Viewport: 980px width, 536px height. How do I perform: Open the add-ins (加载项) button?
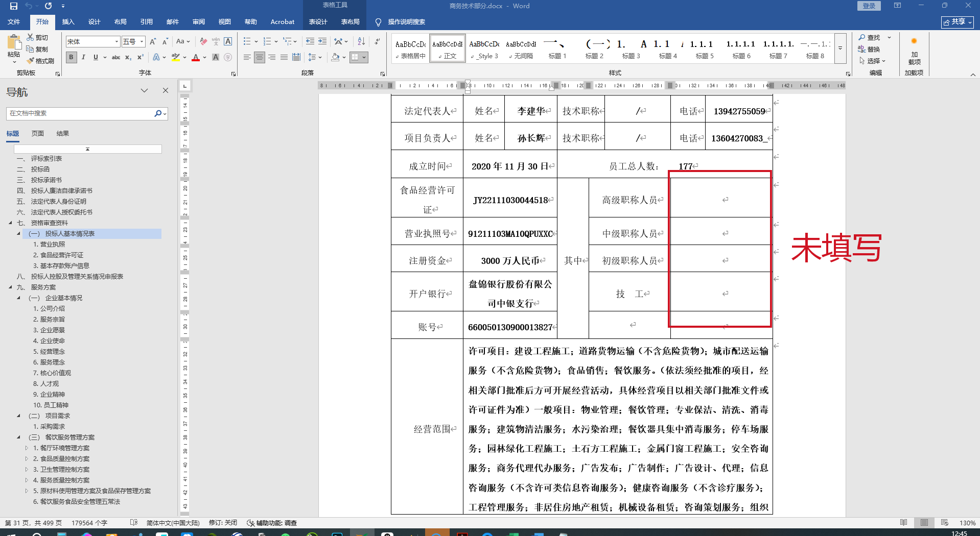click(x=914, y=51)
